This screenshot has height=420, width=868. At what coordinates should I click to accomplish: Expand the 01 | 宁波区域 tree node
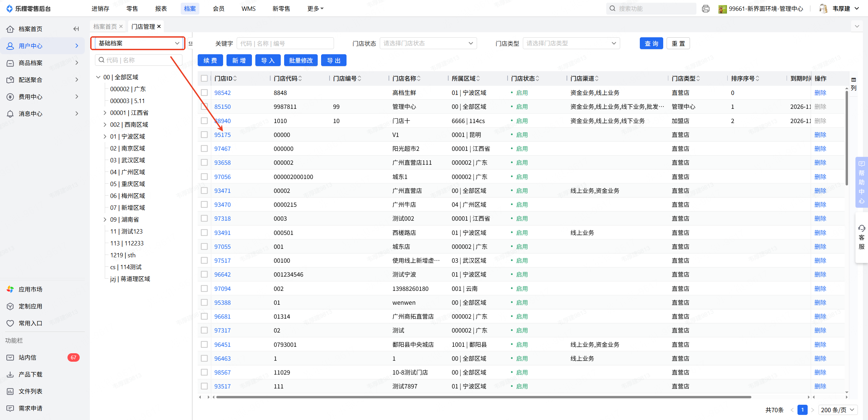(x=105, y=136)
